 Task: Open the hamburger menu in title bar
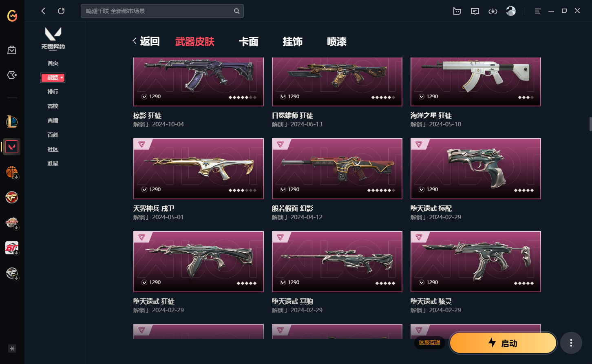coord(537,11)
